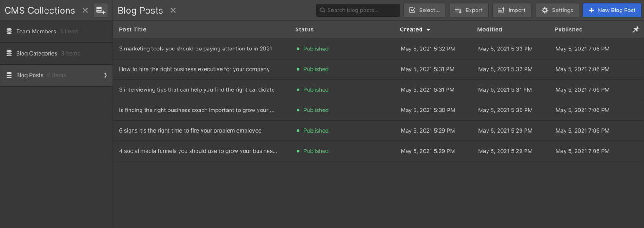Viewport: 644px width, 228px height.
Task: Click the Blog Posts database icon
Action: (9, 75)
